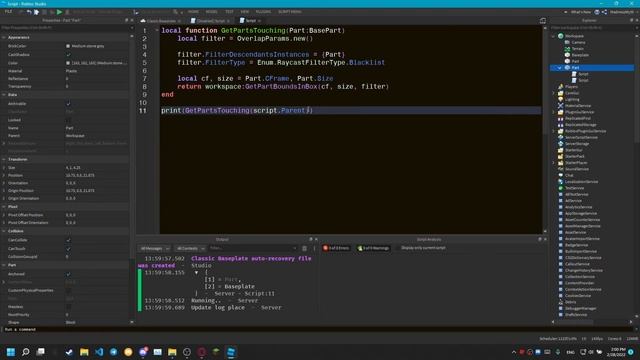Select the MaterialService icon in Explorer
The image size is (640, 360).
[561, 106]
